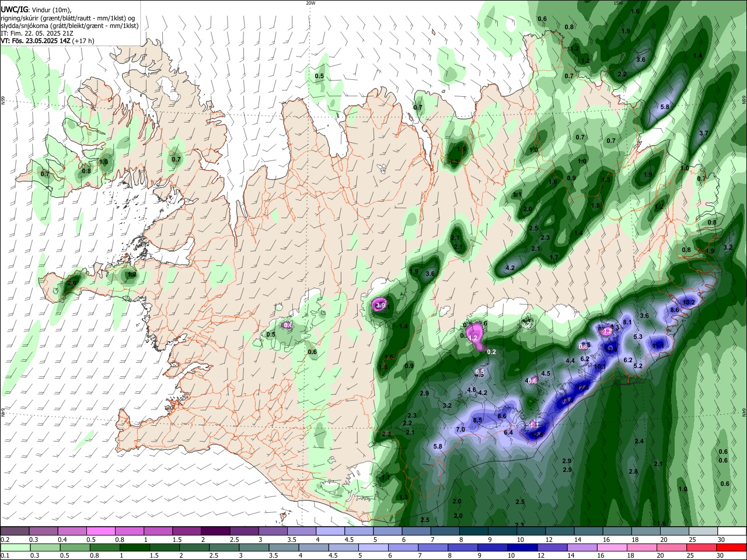Click the "15W" longitude label
Screen dimensions: 747x560
pos(617,3)
